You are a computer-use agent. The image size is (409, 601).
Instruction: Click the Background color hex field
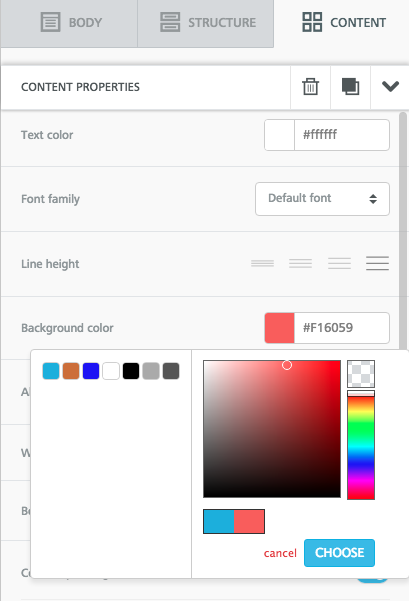(x=342, y=328)
